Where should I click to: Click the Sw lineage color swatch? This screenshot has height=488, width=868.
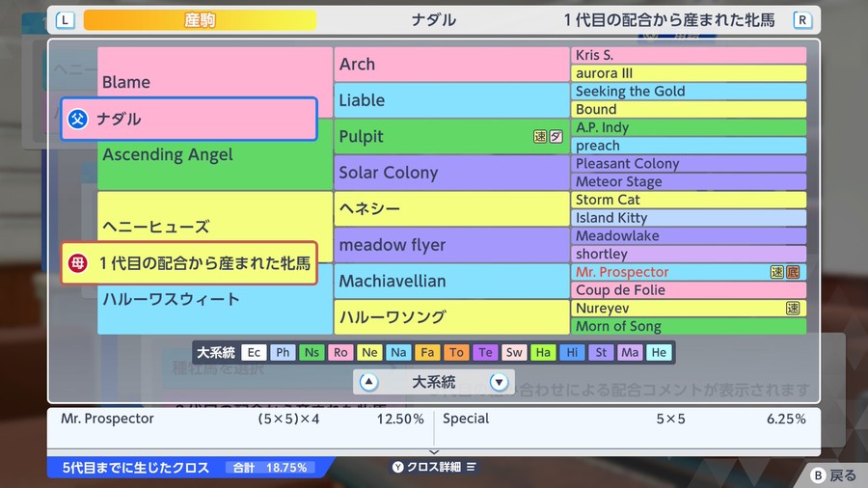tap(514, 352)
